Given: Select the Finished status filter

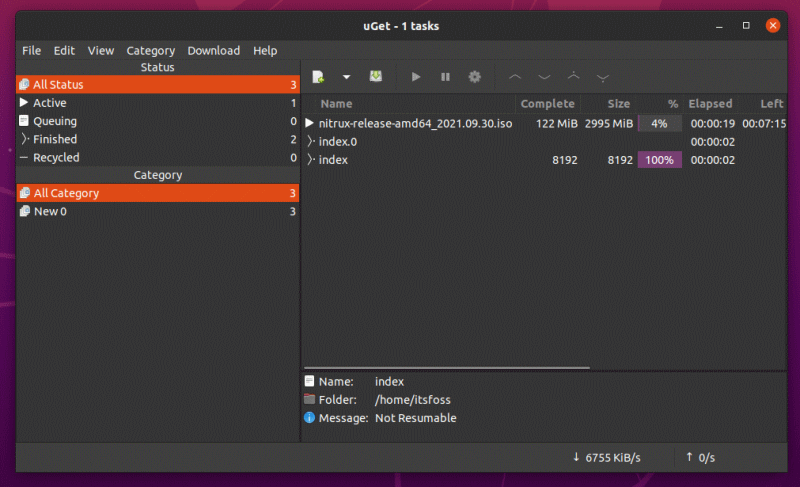Looking at the screenshot, I should [158, 139].
